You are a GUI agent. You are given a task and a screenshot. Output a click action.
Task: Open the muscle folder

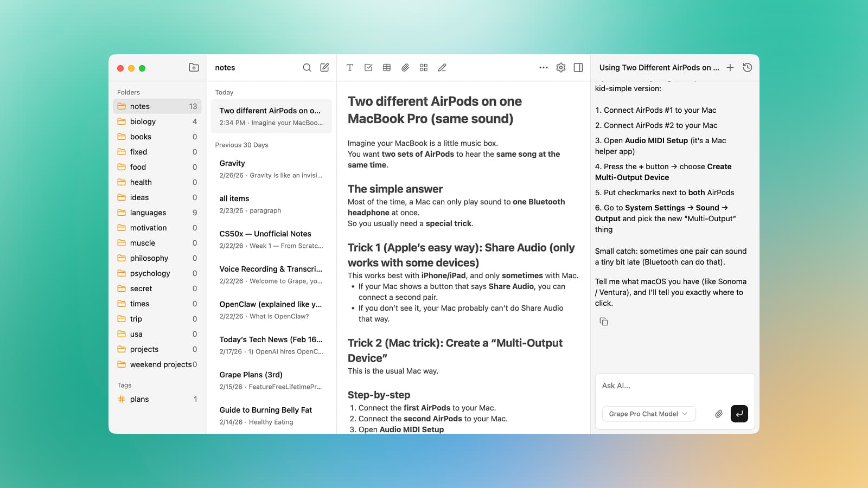tap(157, 243)
